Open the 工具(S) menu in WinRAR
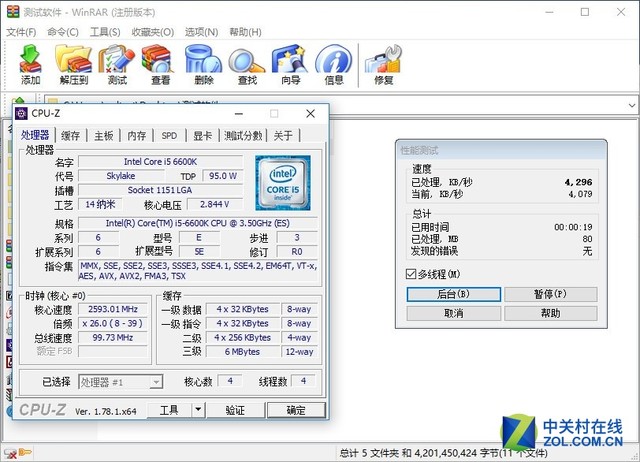 (105, 32)
